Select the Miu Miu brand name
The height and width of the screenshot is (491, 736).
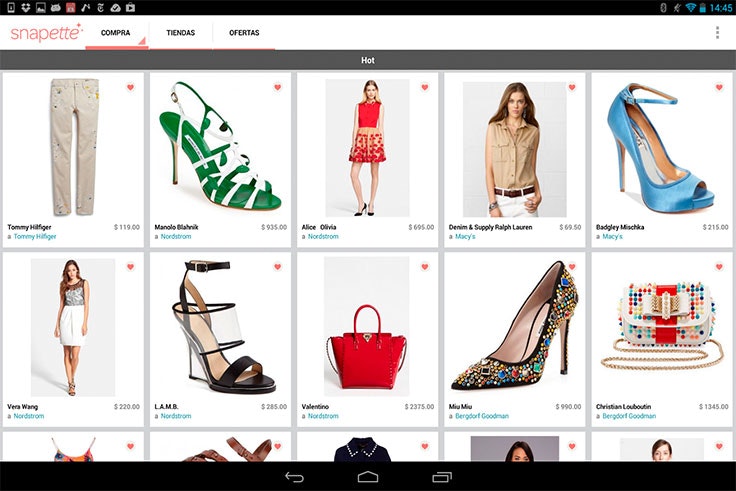460,407
